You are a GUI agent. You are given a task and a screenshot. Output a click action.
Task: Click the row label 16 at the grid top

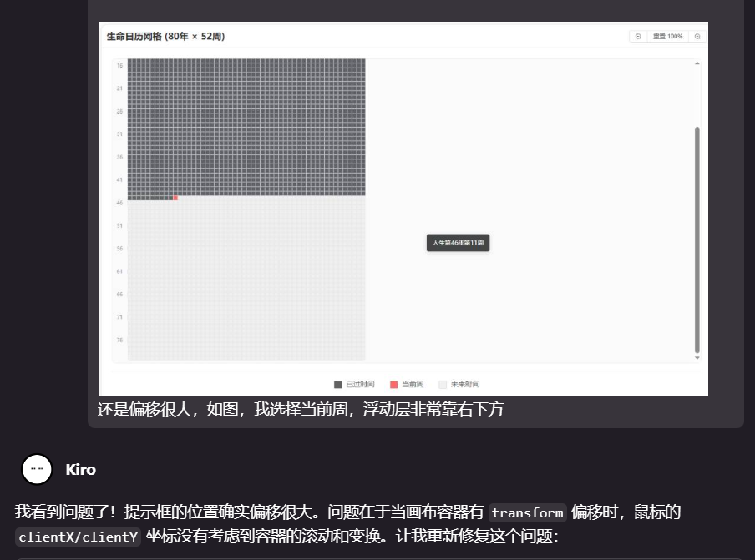(119, 65)
